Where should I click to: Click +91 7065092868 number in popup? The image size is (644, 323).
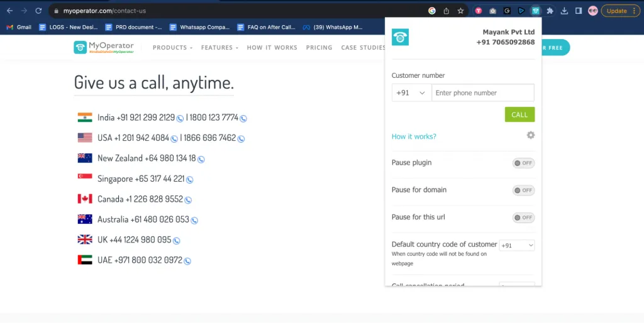coord(506,42)
